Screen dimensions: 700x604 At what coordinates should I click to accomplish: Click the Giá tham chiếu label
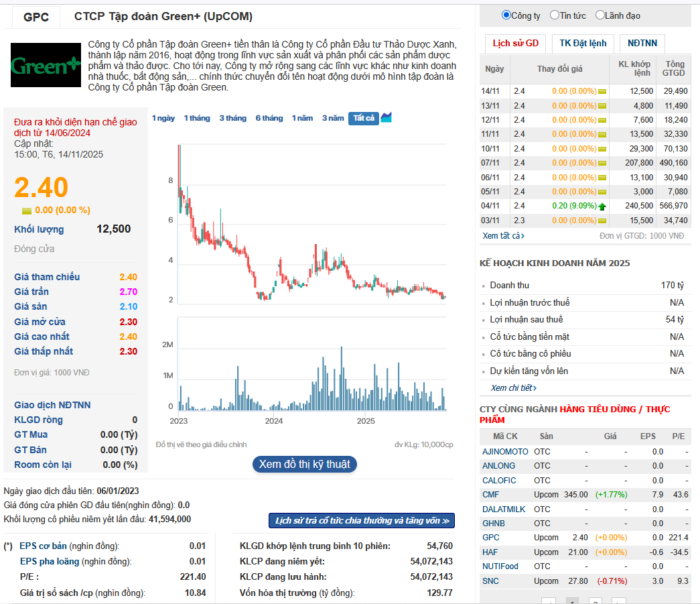pos(47,277)
